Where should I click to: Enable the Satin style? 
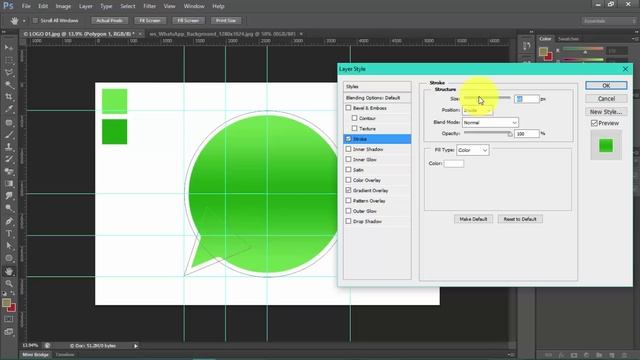click(348, 169)
